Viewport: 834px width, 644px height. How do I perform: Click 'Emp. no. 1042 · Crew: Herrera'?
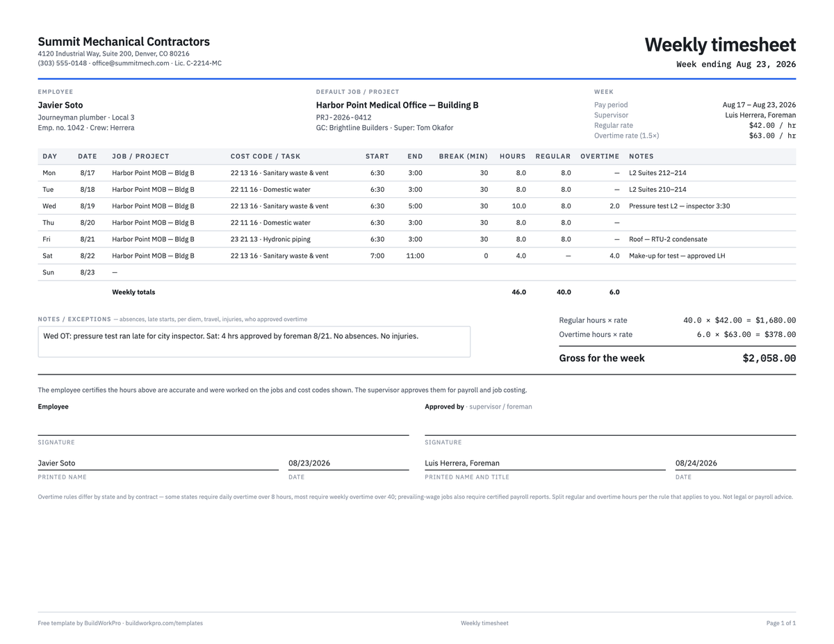[x=86, y=128]
